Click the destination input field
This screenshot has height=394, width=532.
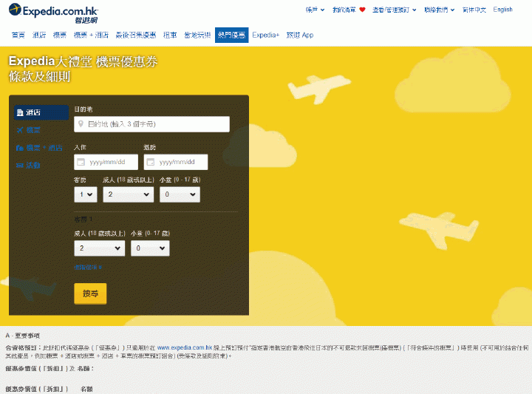click(x=151, y=124)
